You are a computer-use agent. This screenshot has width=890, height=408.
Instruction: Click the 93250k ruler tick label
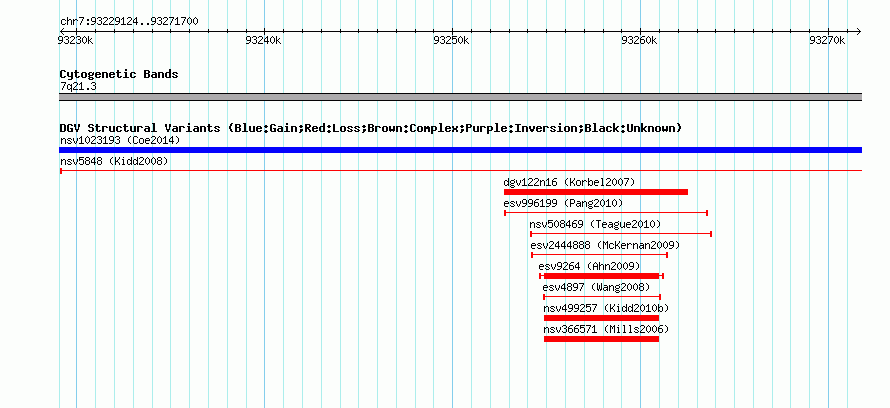(x=451, y=40)
